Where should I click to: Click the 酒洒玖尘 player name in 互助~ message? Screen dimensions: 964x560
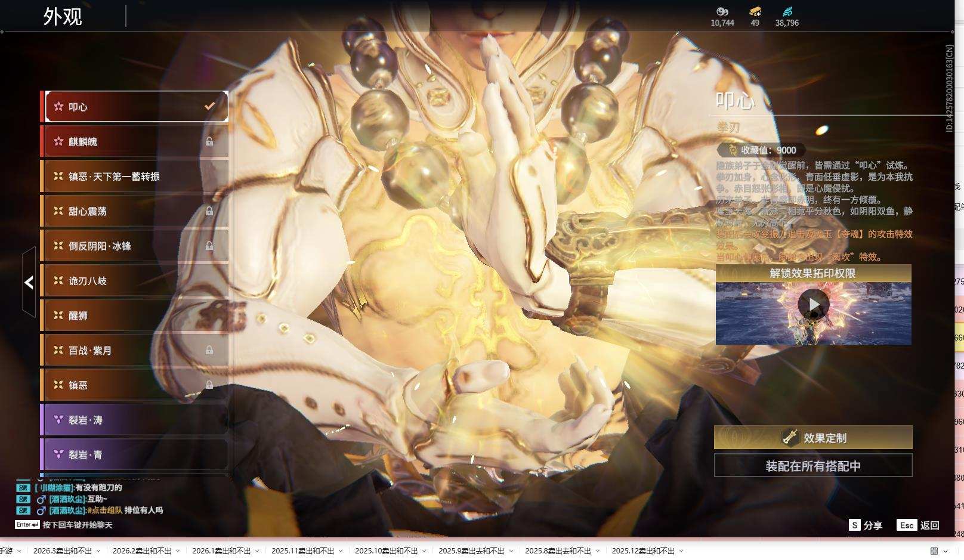67,499
